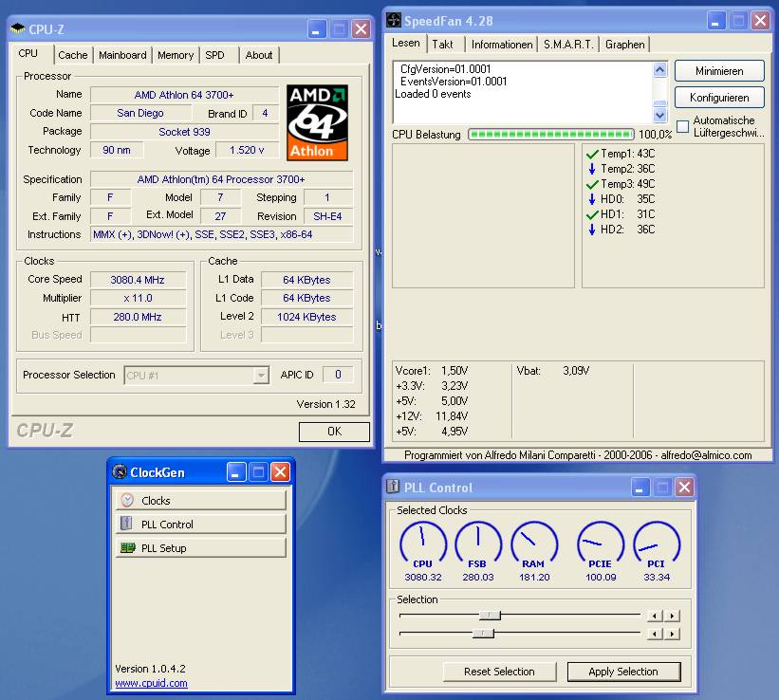Screen dimensions: 779x700
Task: Click the PCIE clock gauge dial
Action: pyautogui.click(x=601, y=542)
